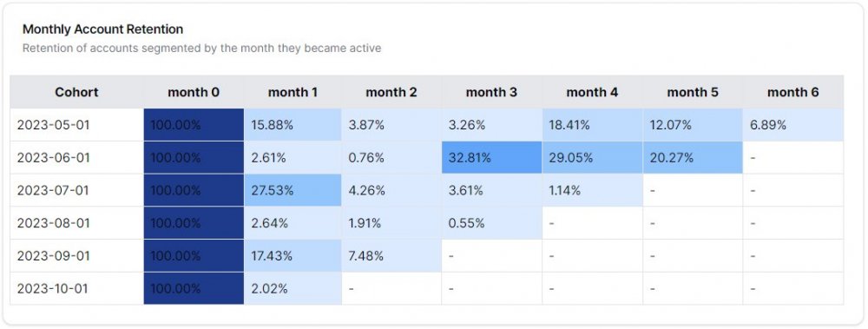The image size is (868, 329).
Task: Click the 20.27% month 5 cell
Action: pos(693,157)
